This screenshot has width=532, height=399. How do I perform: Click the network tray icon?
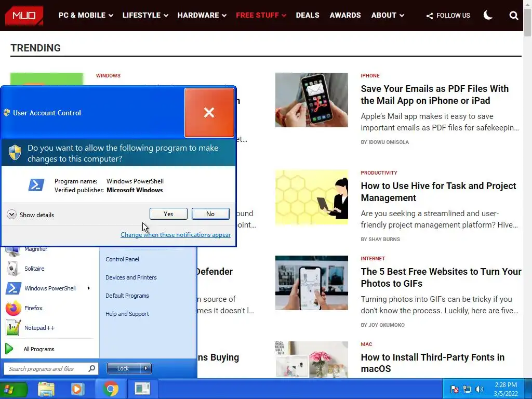[467, 389]
